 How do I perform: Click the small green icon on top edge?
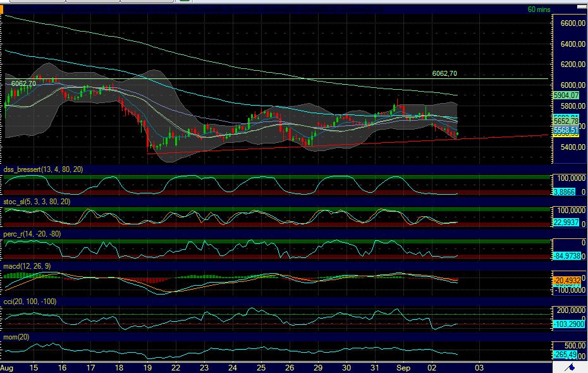click(185, 2)
